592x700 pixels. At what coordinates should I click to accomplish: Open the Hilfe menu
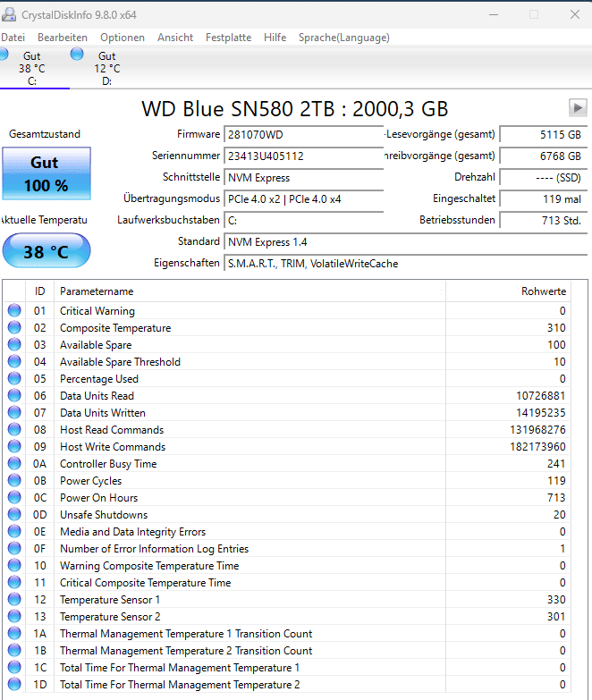[275, 38]
